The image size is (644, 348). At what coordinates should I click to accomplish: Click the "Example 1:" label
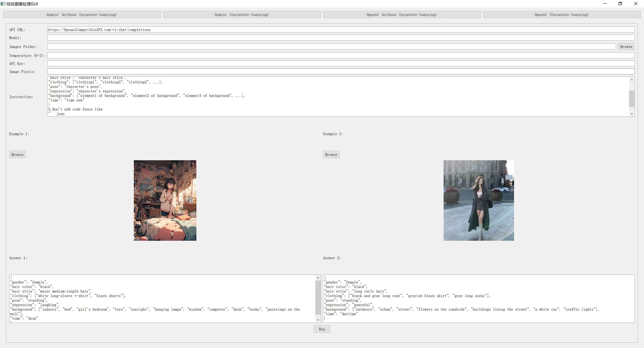[x=19, y=134]
